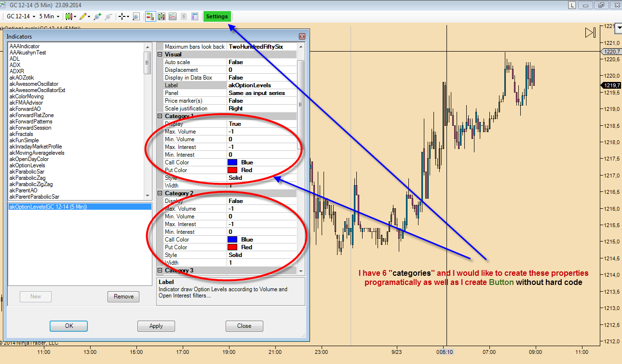This screenshot has width=622, height=364.
Task: Click the Remove button
Action: pos(123,297)
